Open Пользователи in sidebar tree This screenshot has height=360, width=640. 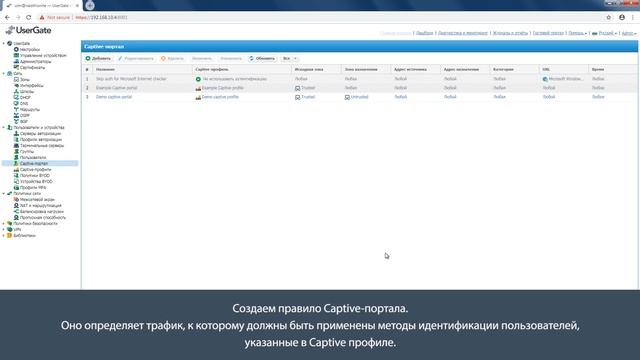point(33,158)
